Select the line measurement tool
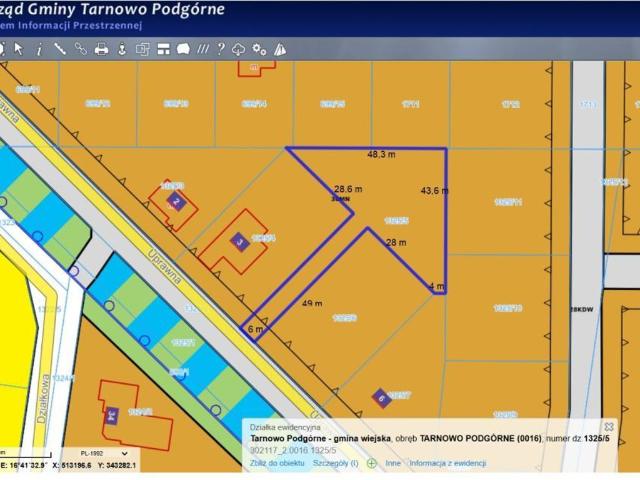The width and height of the screenshot is (640, 480). click(59, 48)
